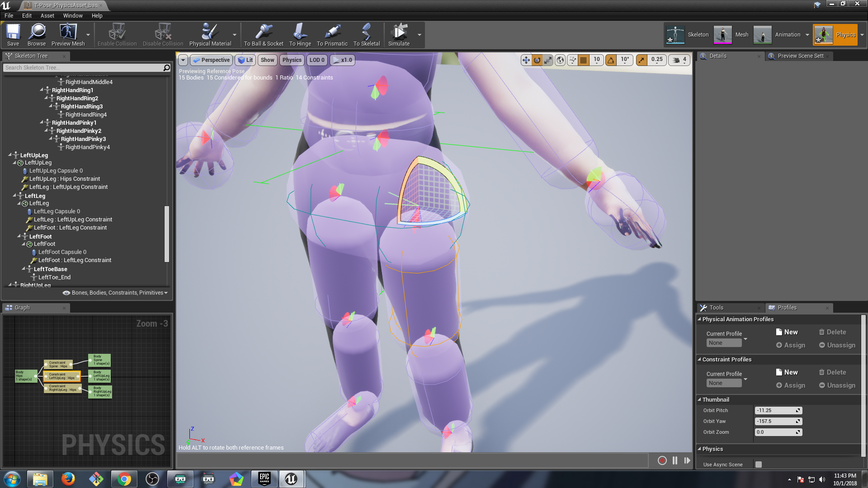Switch to Mesh editor mode

coord(731,35)
